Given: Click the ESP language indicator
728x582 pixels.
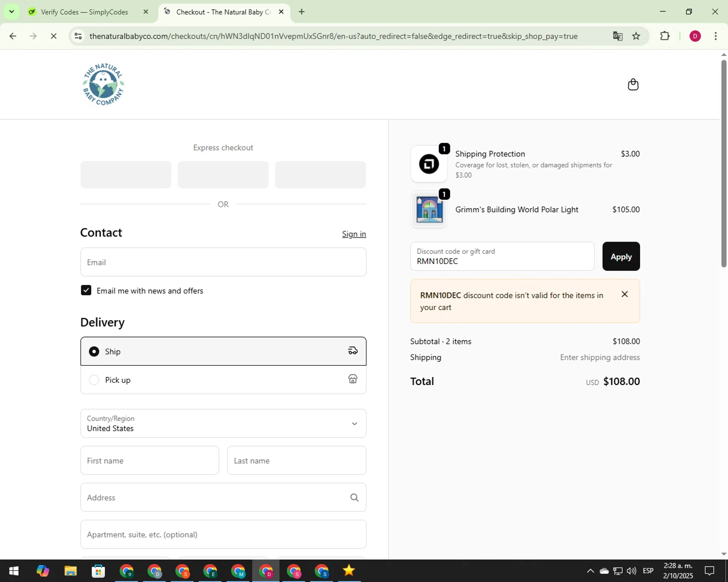Looking at the screenshot, I should pos(648,571).
